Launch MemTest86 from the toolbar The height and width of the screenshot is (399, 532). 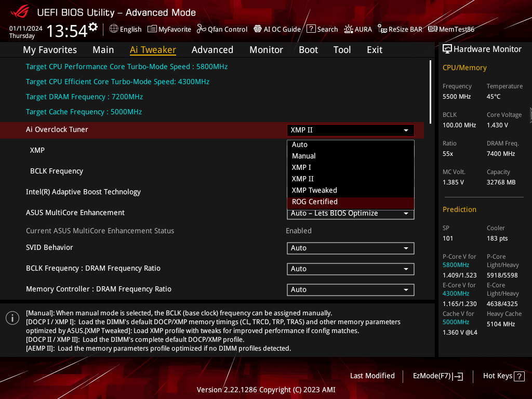451,29
